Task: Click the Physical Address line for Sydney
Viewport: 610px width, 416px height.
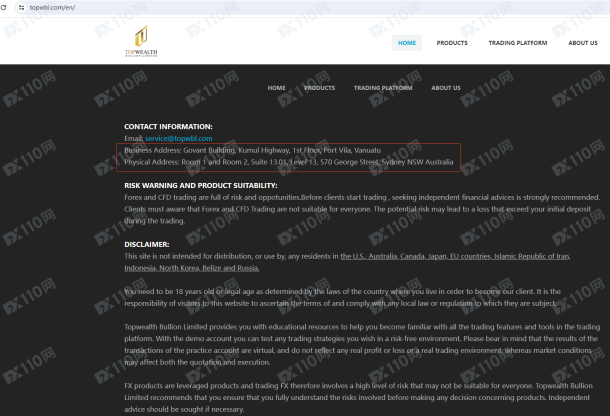Action: click(x=289, y=162)
